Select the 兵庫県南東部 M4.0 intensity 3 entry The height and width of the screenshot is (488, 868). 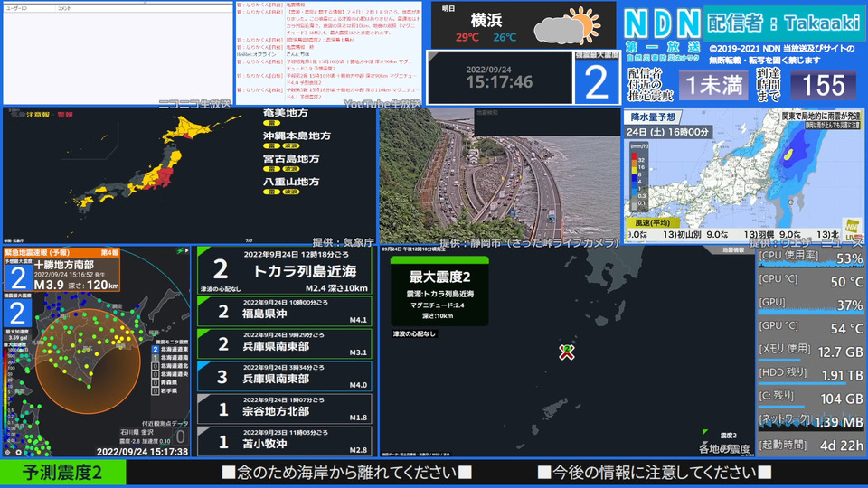tap(285, 377)
